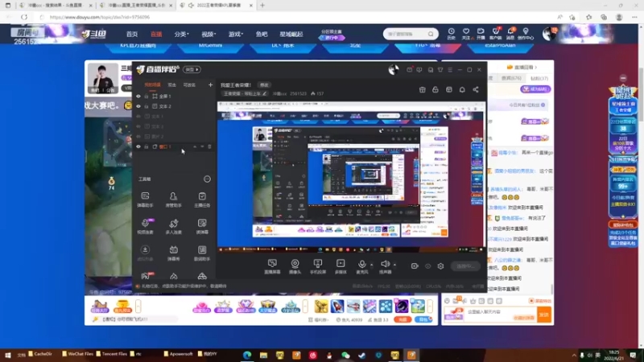Add 摄像头 camera source
This screenshot has height=362, width=644.
coord(295,266)
